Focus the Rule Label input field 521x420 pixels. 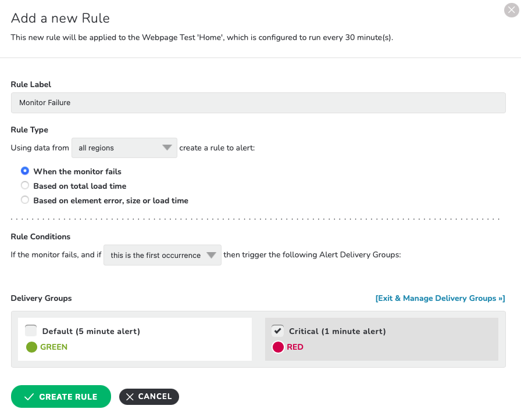click(x=258, y=103)
